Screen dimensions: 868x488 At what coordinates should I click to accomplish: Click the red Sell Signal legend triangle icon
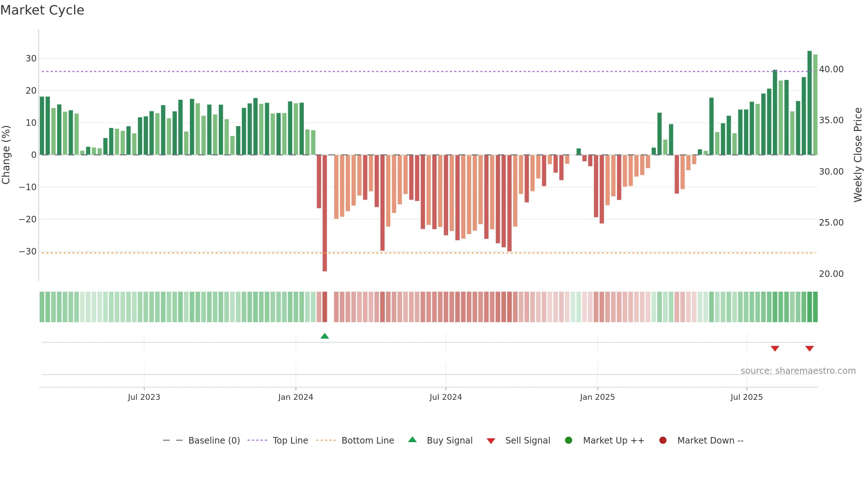click(491, 441)
